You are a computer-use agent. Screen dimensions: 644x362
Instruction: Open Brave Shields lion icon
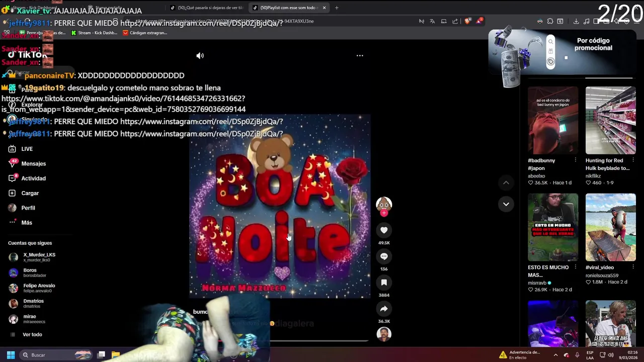(467, 21)
